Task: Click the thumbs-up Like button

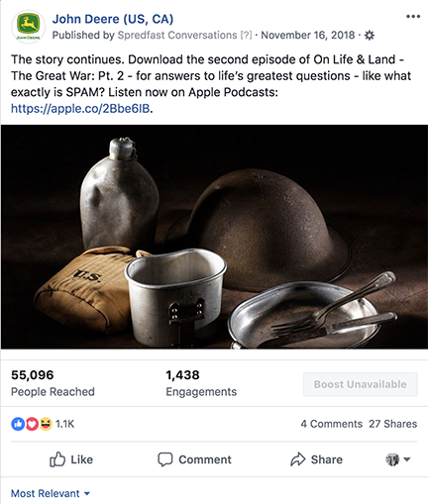Action: pyautogui.click(x=71, y=459)
